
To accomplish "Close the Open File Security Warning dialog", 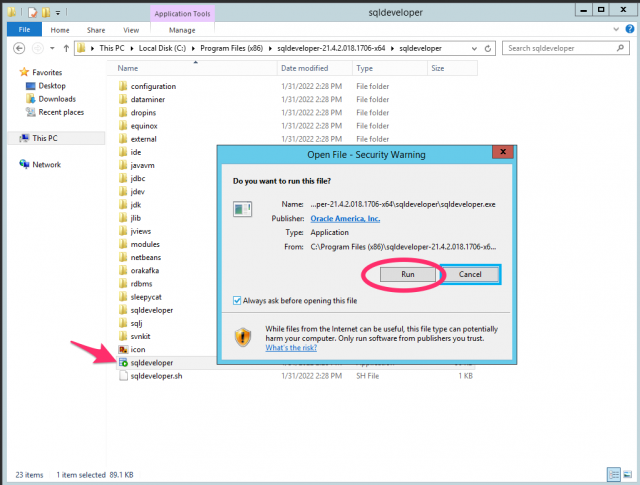I will [x=503, y=152].
